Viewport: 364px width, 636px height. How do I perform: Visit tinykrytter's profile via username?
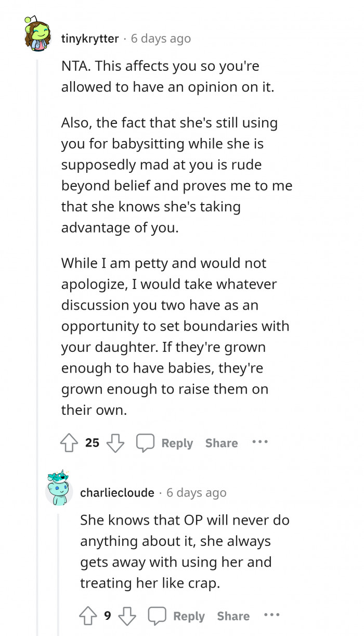click(x=90, y=39)
